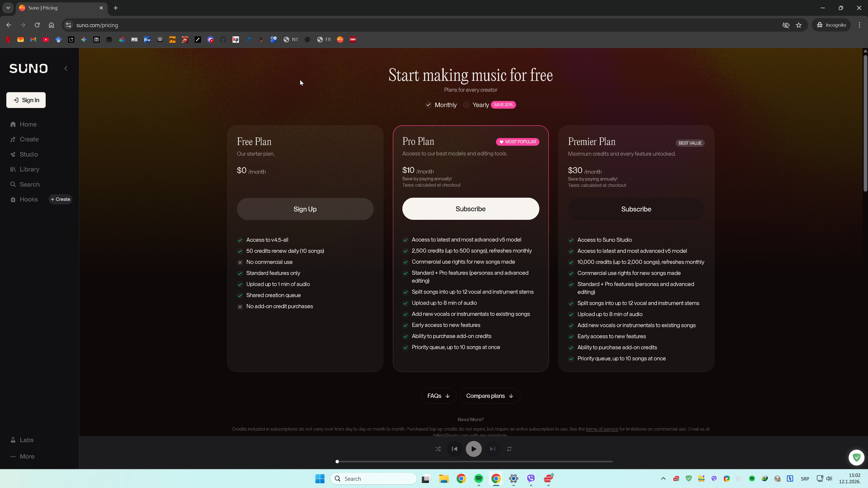
Task: Collapse the Suno sidebar with chevron
Action: 66,68
